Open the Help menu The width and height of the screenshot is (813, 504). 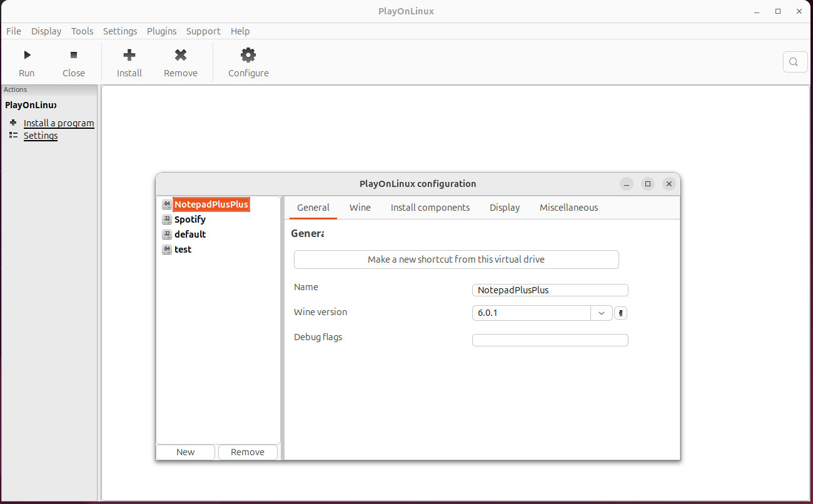(x=240, y=31)
